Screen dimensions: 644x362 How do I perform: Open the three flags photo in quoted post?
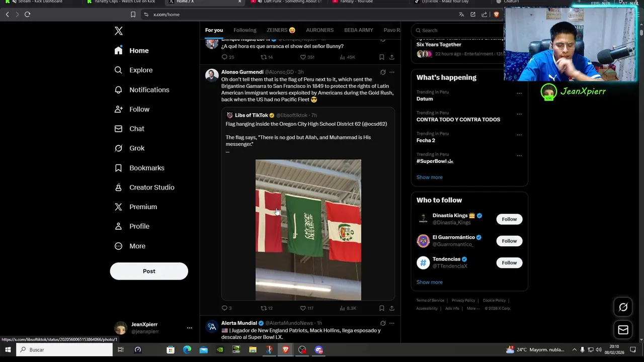coord(308,230)
